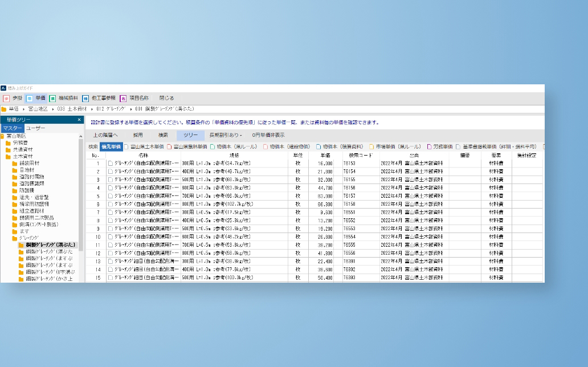This screenshot has height=367, width=588.
Task: Filter by 物価本（県ルール） green document icon
Action: [213, 146]
